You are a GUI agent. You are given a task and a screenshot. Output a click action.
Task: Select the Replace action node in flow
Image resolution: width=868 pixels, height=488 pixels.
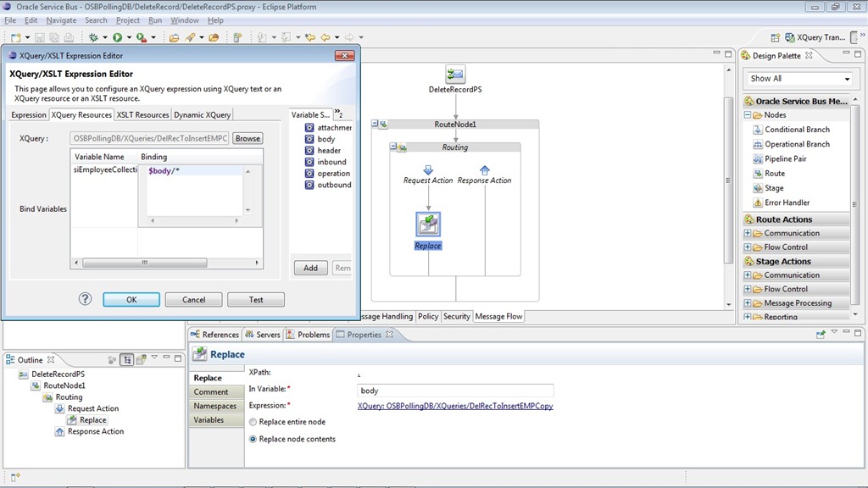[x=428, y=225]
